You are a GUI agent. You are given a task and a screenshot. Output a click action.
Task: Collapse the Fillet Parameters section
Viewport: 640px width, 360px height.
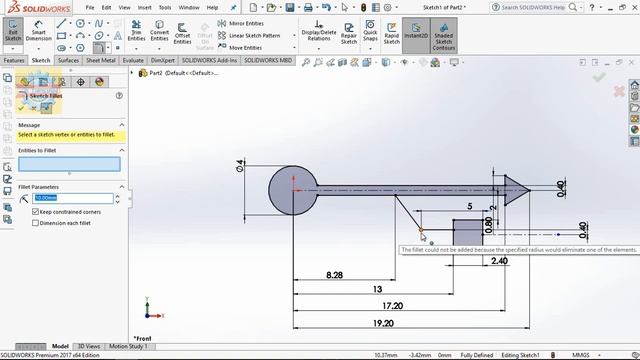(x=122, y=187)
